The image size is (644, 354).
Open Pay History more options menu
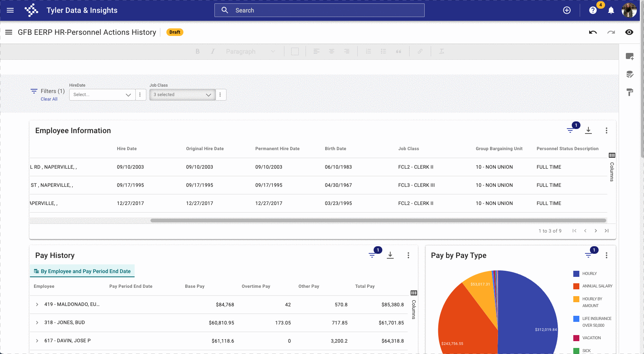coord(408,255)
